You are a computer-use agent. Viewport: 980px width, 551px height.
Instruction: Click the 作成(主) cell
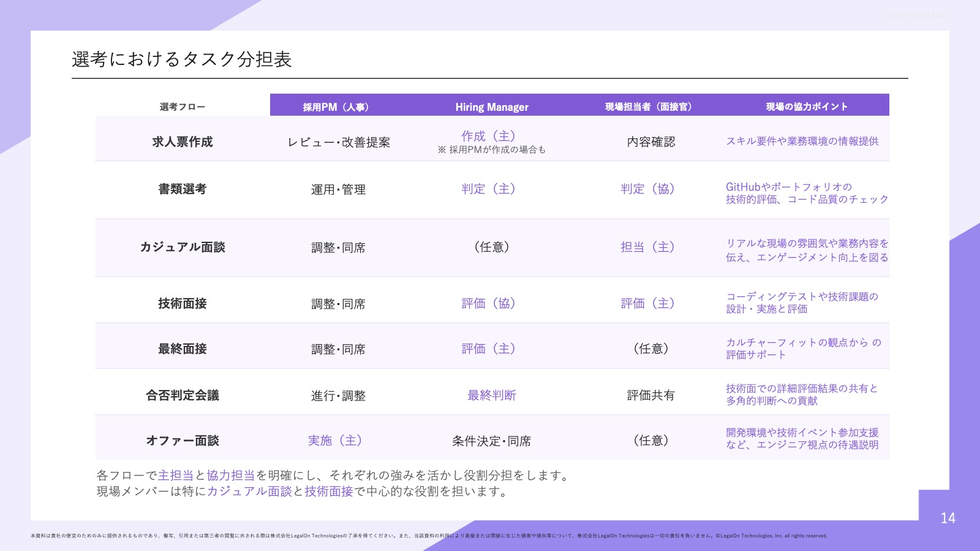pos(489,136)
